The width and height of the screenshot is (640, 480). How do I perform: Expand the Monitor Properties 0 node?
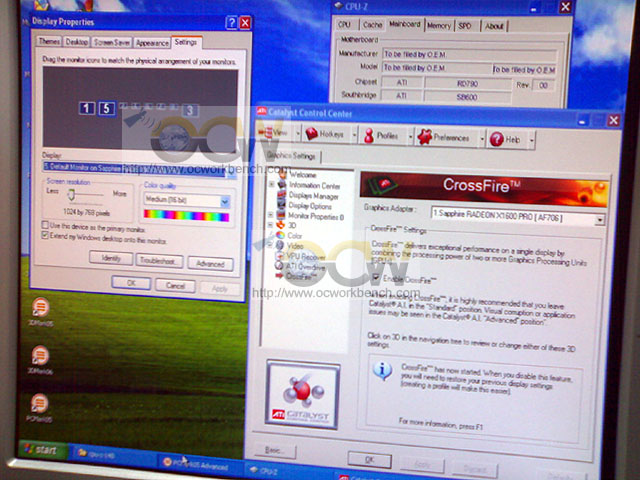point(270,215)
